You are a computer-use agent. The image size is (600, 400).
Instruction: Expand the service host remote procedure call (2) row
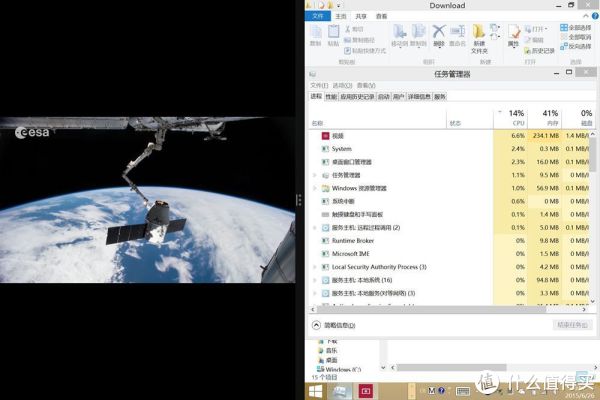tap(315, 228)
